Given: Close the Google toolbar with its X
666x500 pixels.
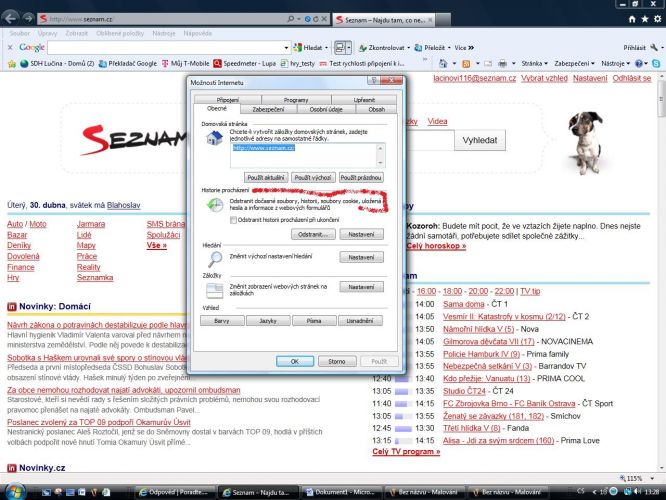Looking at the screenshot, I should pyautogui.click(x=10, y=48).
